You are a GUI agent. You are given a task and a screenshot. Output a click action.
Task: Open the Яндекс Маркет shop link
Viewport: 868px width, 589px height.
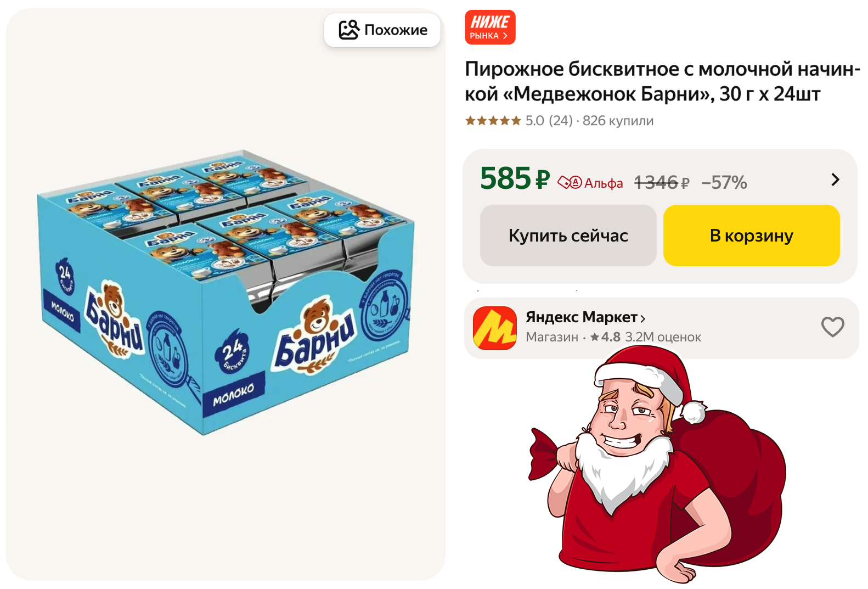[x=585, y=317]
